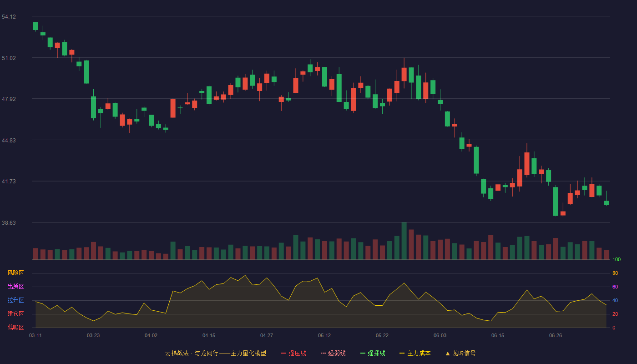
Task: Click the 云梯战法 主力量化模型 legend title
Action: [x=215, y=353]
